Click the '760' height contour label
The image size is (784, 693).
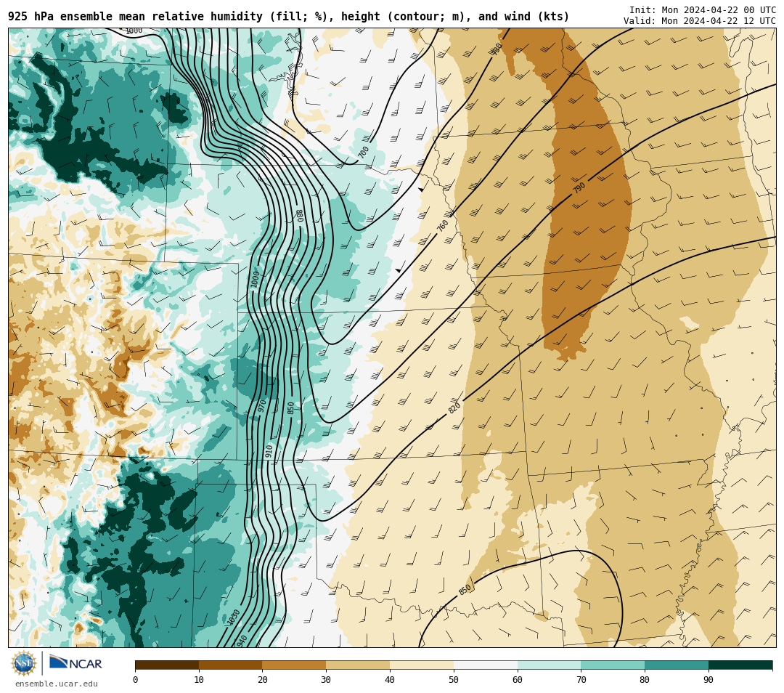[x=443, y=226]
